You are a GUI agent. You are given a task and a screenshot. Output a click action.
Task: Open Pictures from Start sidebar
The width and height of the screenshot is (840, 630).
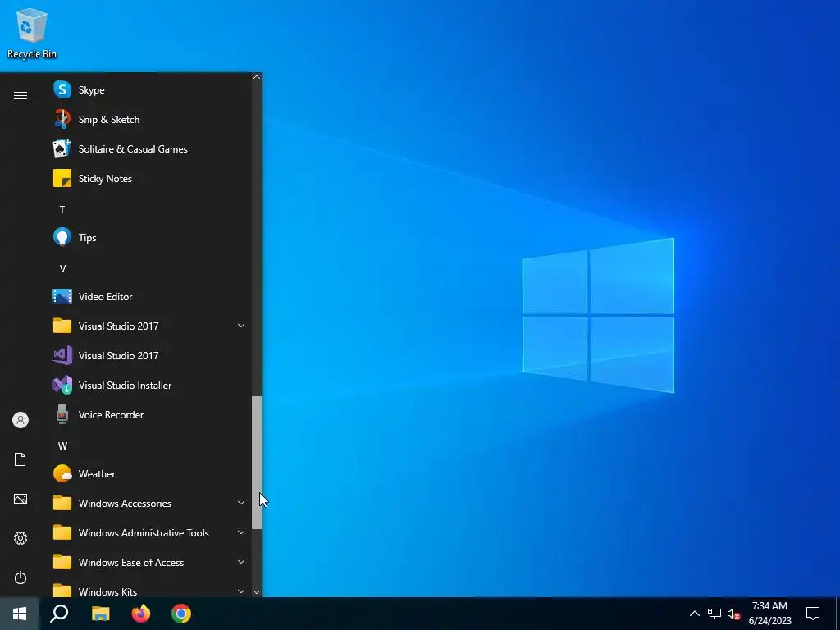tap(21, 499)
